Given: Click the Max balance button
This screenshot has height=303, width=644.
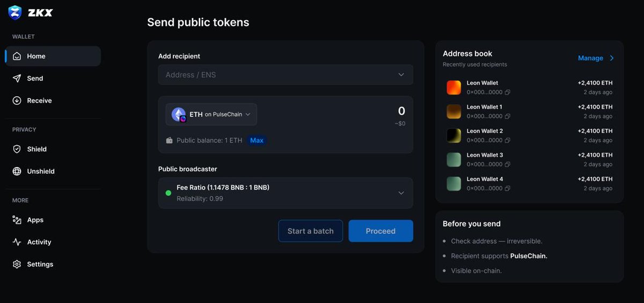Looking at the screenshot, I should coord(257,140).
